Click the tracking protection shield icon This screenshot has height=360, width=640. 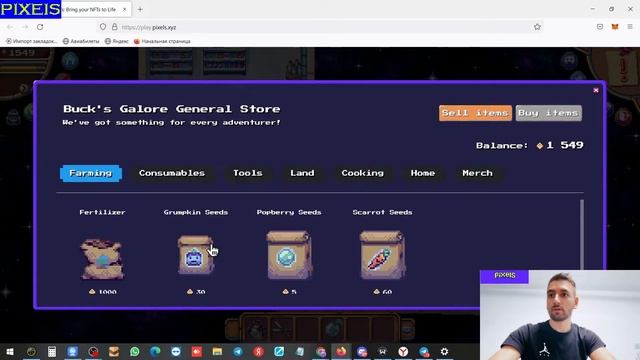103,27
